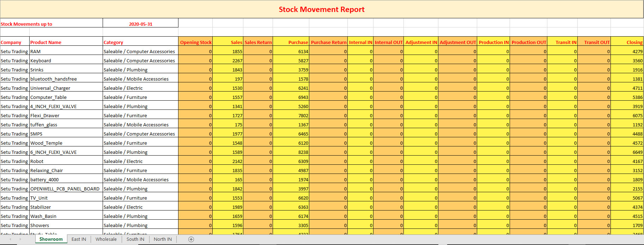Select the date cell 2020-05-31

click(x=140, y=23)
